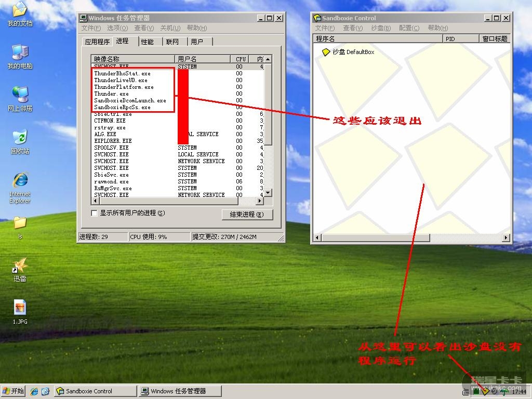The width and height of the screenshot is (532, 399).
Task: Sort processes by CPU column header
Action: (240, 59)
